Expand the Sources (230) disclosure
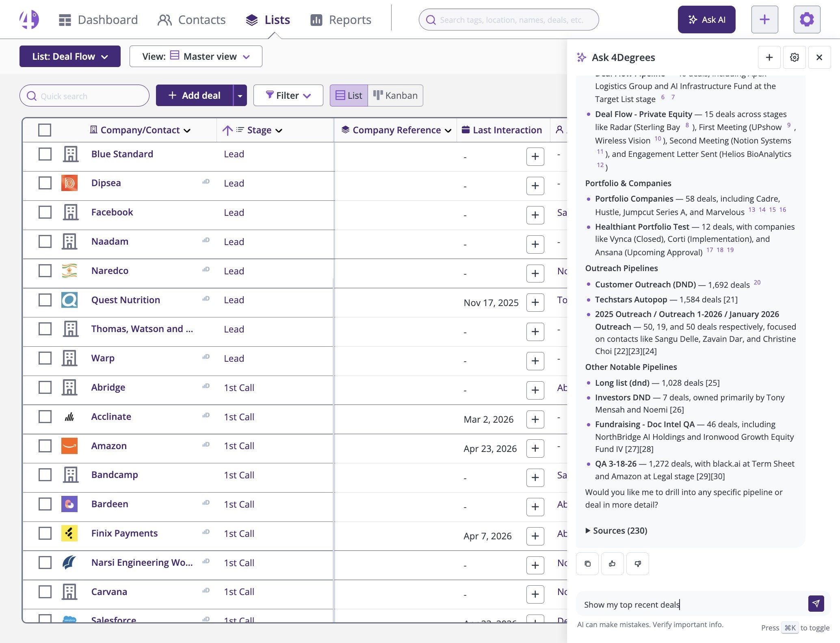This screenshot has width=840, height=643. (616, 530)
